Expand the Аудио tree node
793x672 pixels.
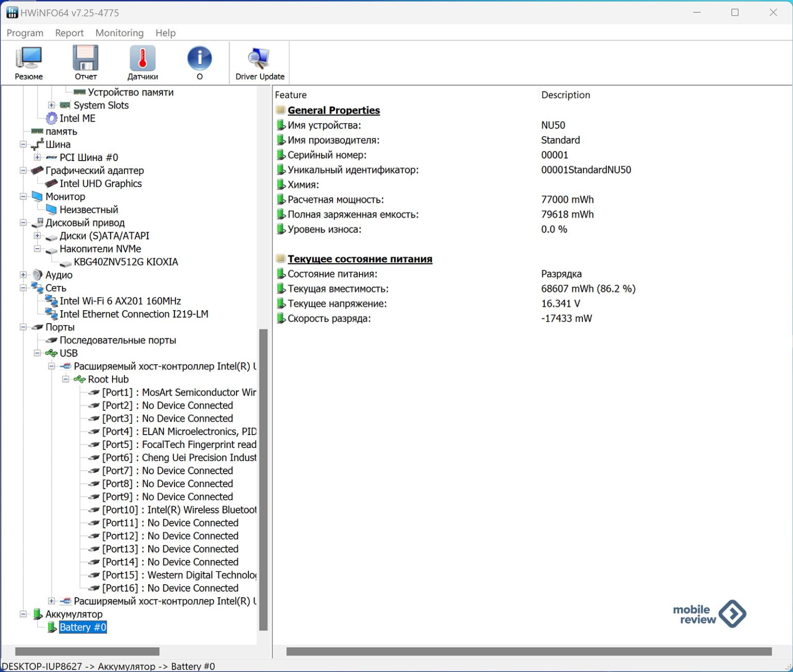[x=23, y=275]
